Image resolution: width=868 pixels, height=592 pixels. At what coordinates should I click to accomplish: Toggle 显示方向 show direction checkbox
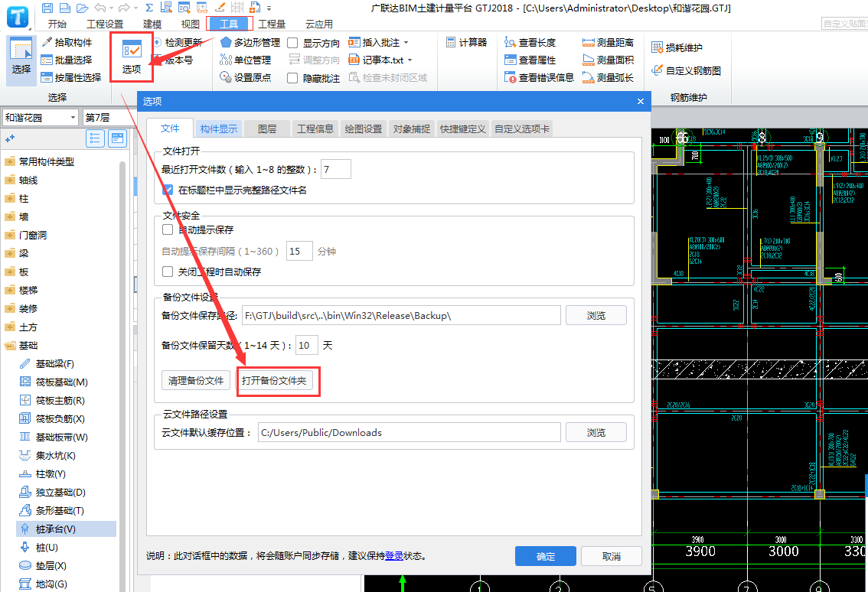[293, 43]
